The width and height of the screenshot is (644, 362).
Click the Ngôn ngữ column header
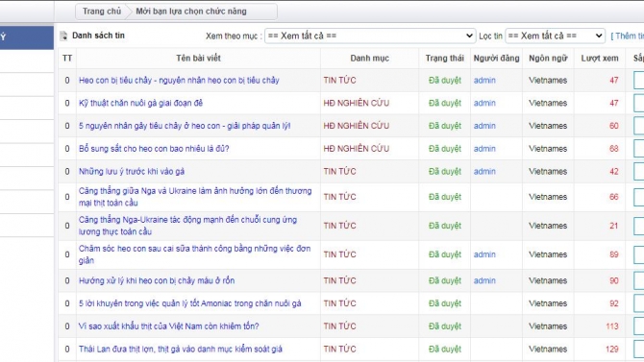(548, 59)
